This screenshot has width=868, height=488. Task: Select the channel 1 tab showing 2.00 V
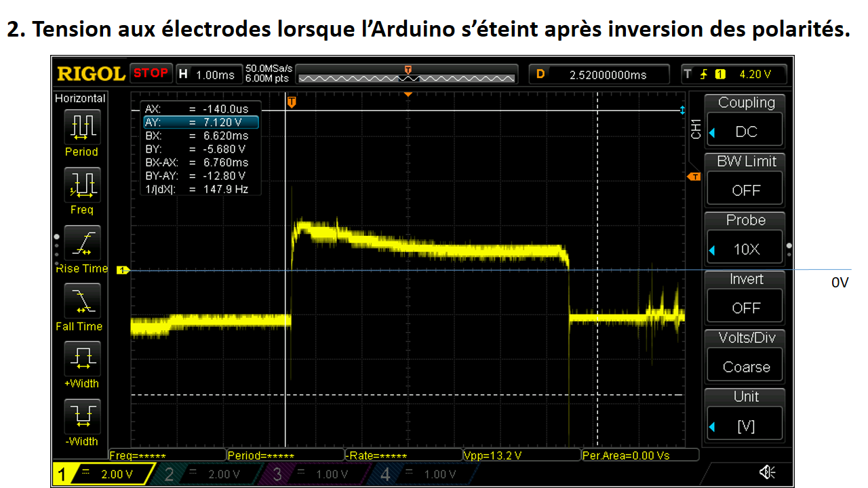[103, 474]
